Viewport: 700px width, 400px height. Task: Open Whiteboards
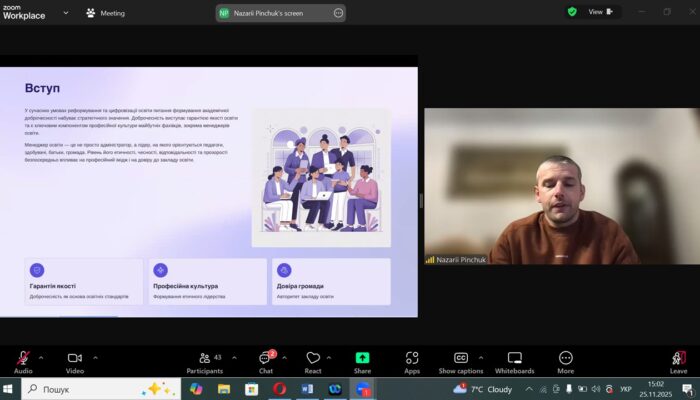coord(515,358)
